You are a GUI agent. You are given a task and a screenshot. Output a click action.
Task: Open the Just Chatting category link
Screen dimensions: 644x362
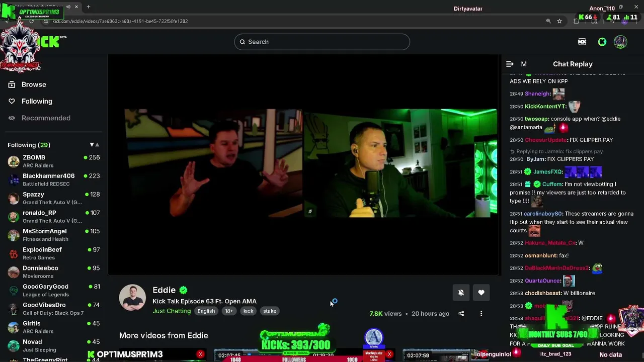coord(172,311)
